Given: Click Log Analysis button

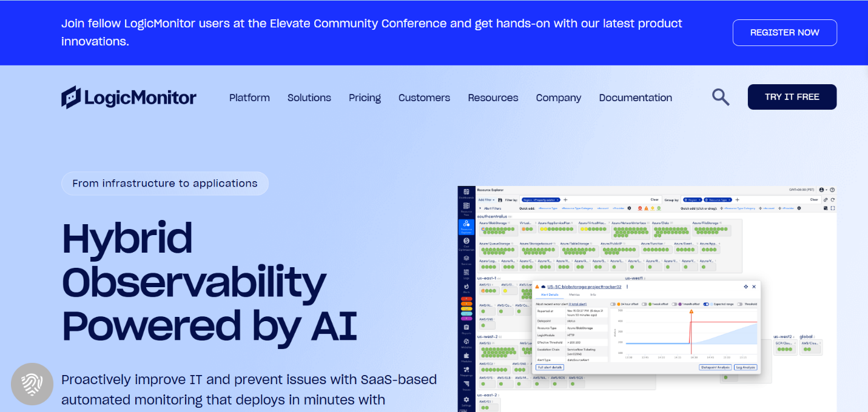Looking at the screenshot, I should (745, 367).
